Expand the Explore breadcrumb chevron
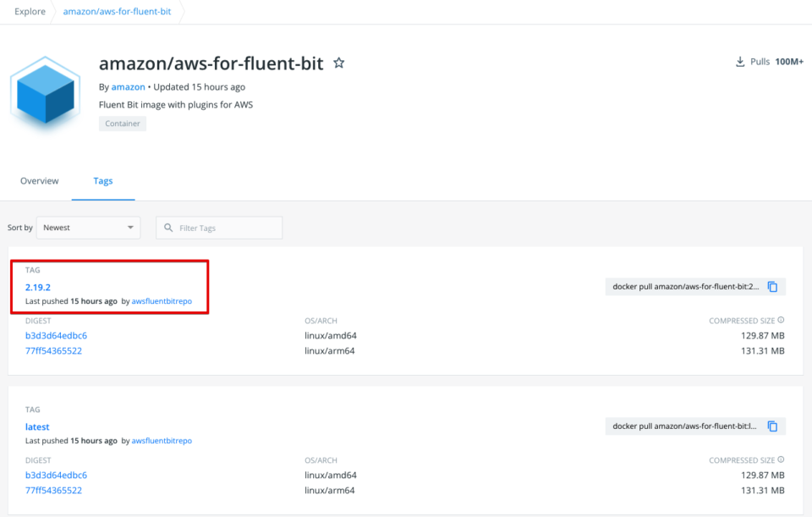 53,12
